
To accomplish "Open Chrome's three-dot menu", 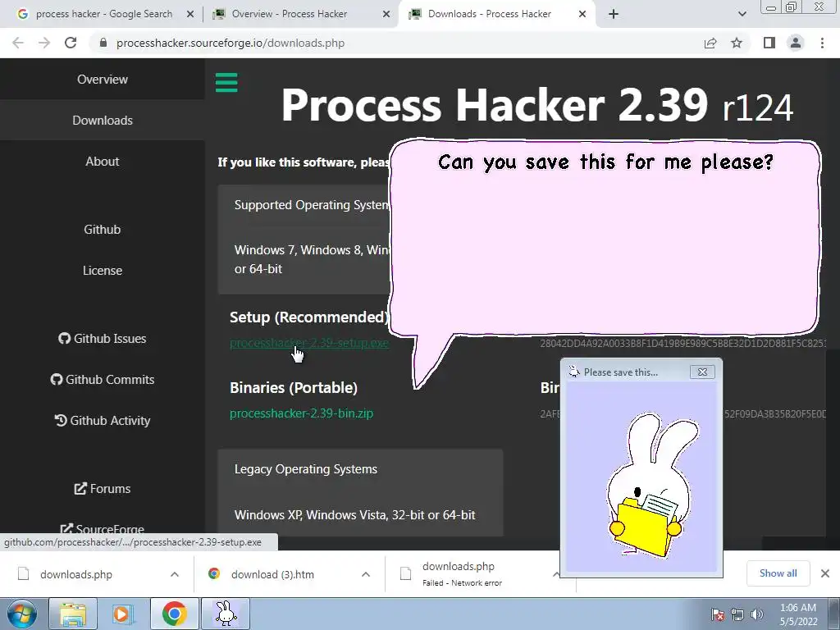I will tap(822, 43).
